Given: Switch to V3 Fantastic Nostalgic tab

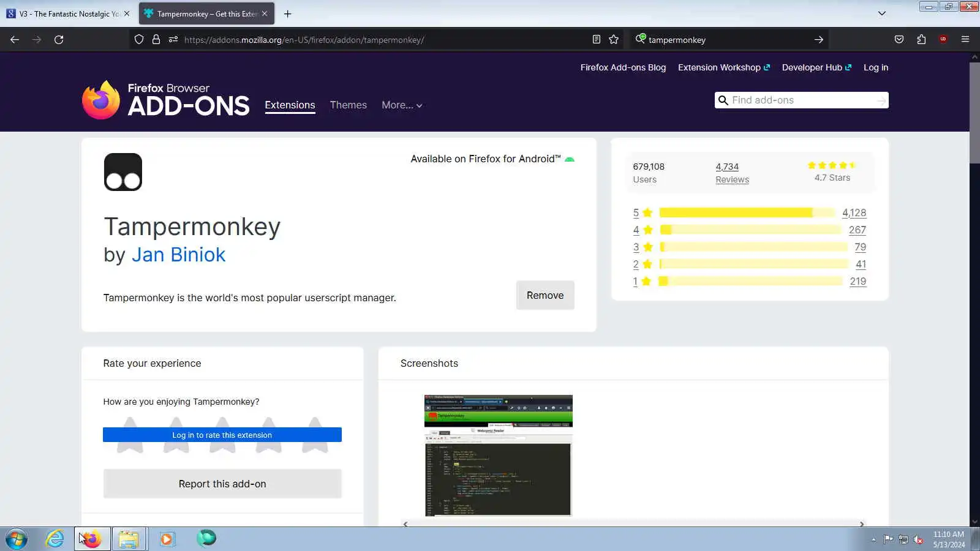Looking at the screenshot, I should (x=67, y=13).
